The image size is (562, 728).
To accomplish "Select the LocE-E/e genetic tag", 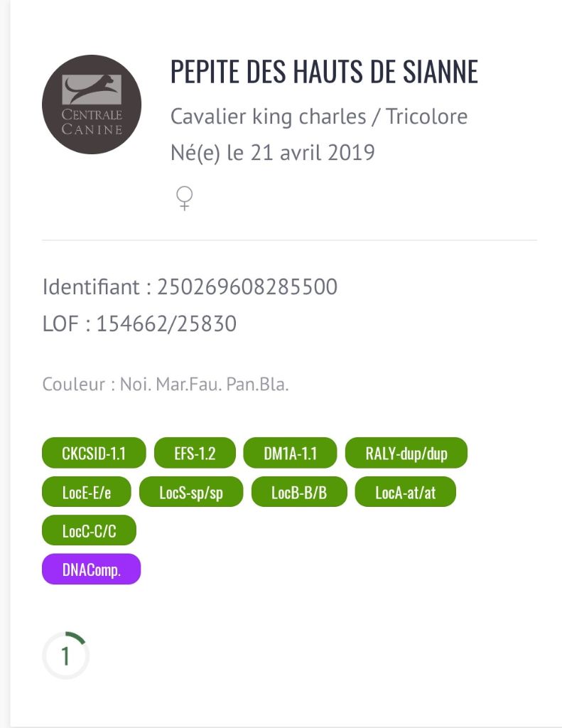I will (86, 492).
